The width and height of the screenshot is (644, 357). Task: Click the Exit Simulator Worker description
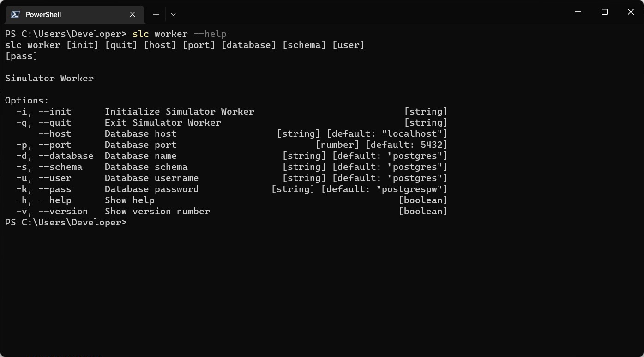[163, 122]
